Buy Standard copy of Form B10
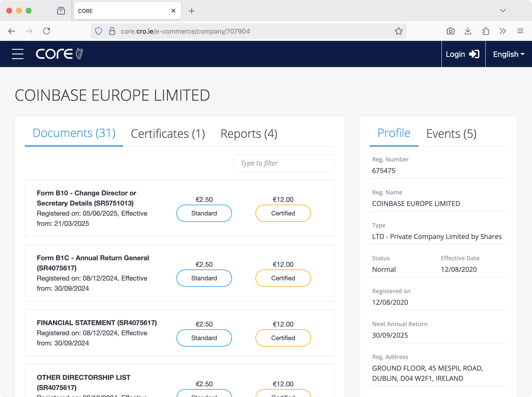 204,213
